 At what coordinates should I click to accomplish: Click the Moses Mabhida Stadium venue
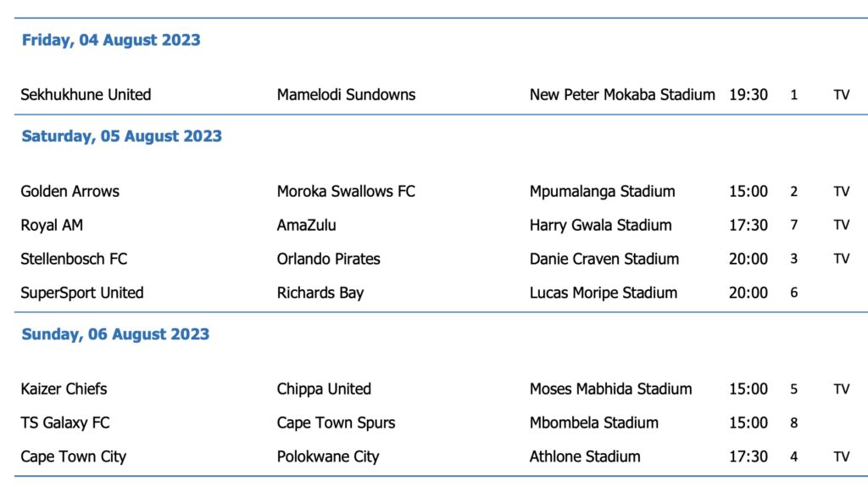pyautogui.click(x=610, y=389)
